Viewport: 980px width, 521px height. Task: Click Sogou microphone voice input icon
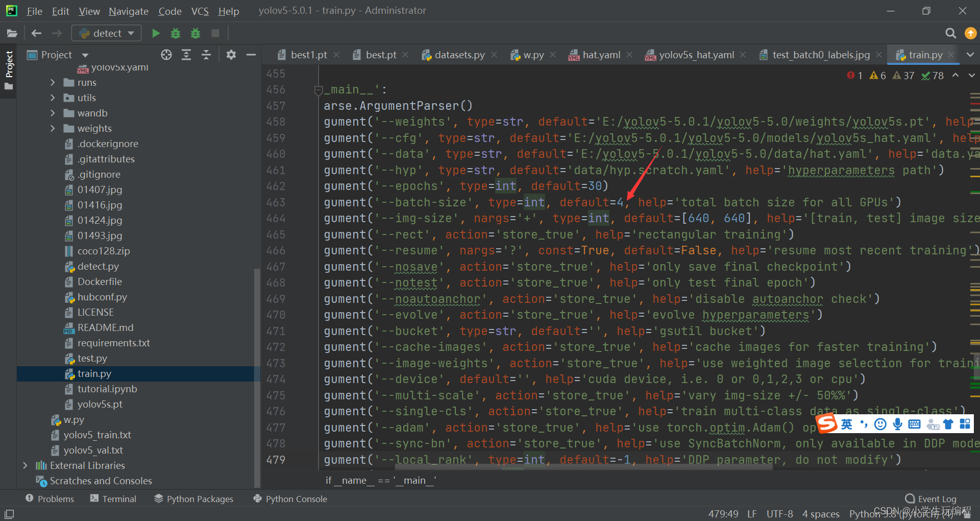click(x=898, y=424)
